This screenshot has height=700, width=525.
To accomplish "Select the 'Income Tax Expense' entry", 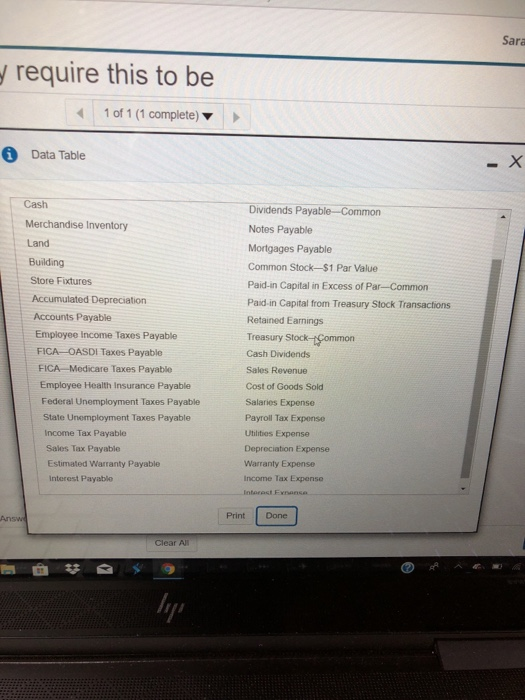I will coord(283,478).
